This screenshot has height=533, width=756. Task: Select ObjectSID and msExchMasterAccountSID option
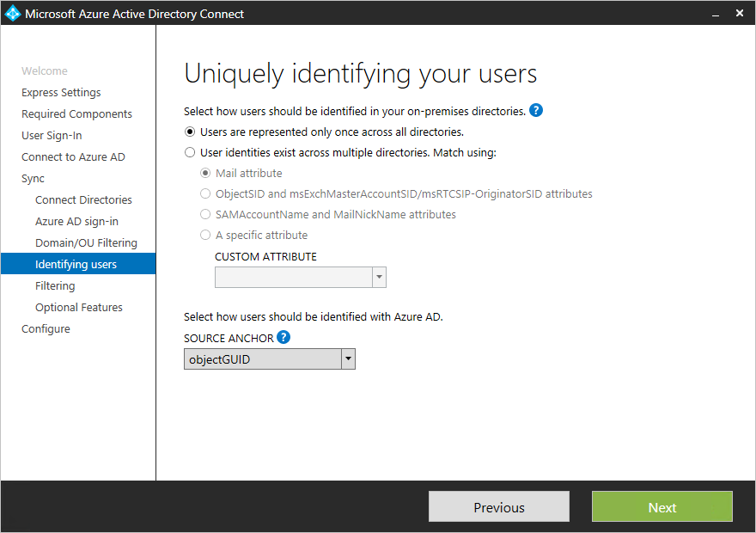point(204,193)
